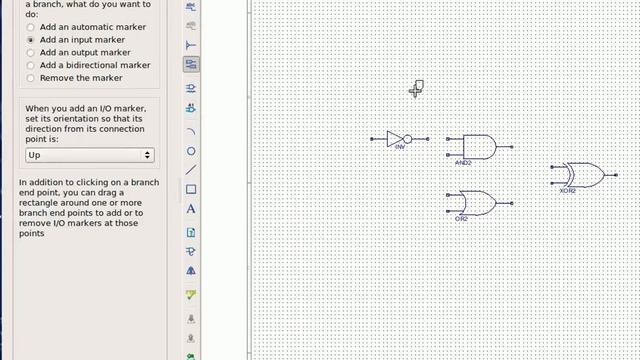Select the Line drawing tool
This screenshot has width=640, height=360.
click(x=191, y=170)
